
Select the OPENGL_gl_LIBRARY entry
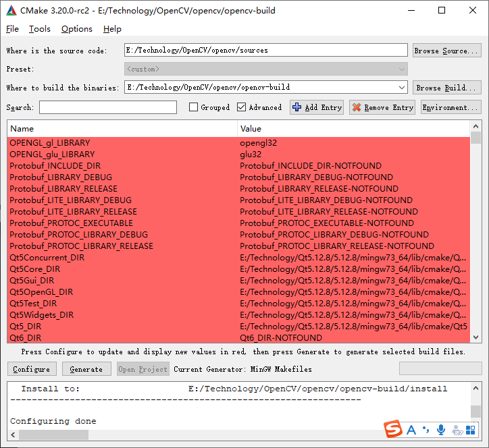click(50, 143)
